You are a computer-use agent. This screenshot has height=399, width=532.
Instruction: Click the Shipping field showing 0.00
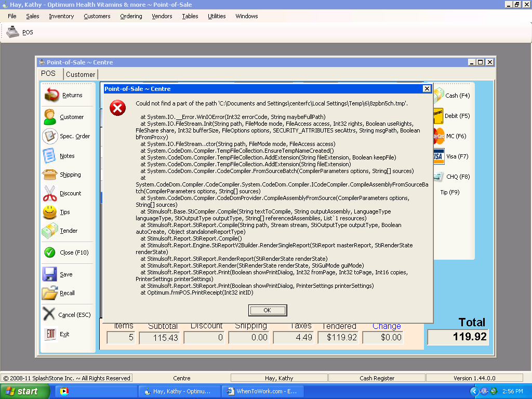(x=249, y=337)
